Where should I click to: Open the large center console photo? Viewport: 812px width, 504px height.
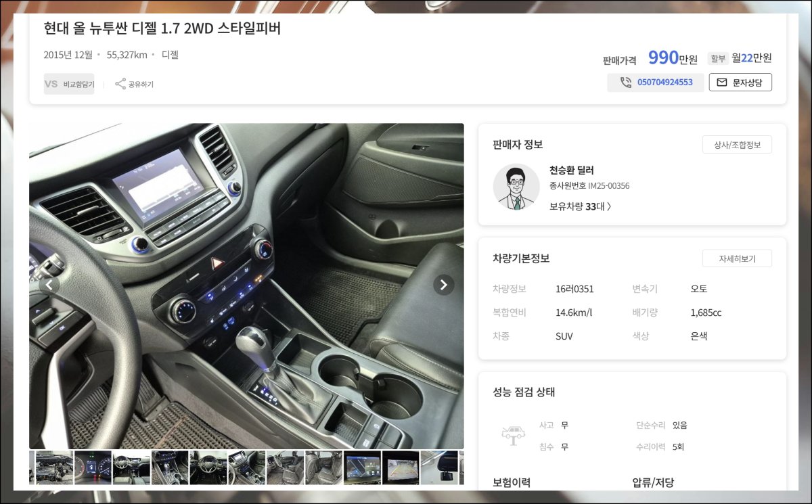click(x=246, y=285)
